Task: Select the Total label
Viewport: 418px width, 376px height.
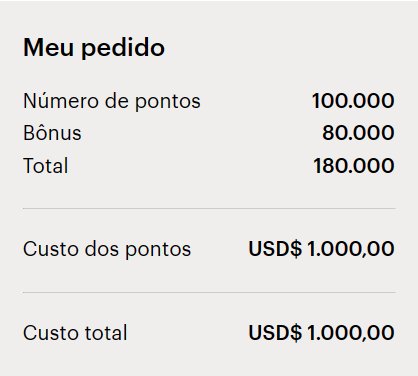Action: tap(46, 165)
